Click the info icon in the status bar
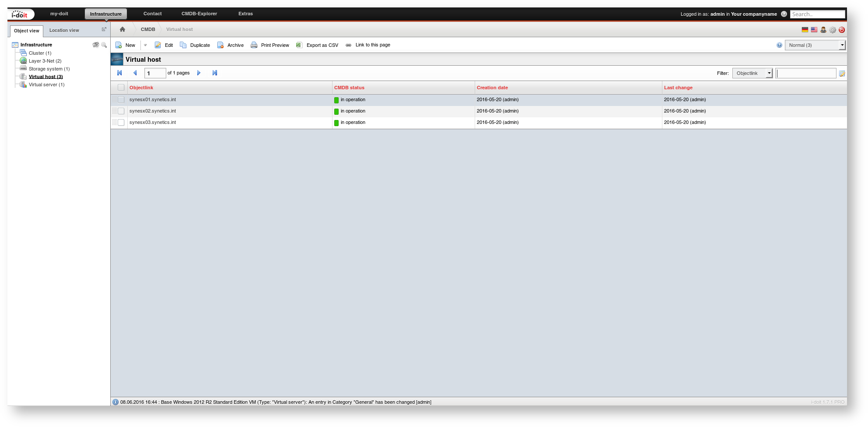Image resolution: width=868 pixels, height=427 pixels. click(115, 402)
